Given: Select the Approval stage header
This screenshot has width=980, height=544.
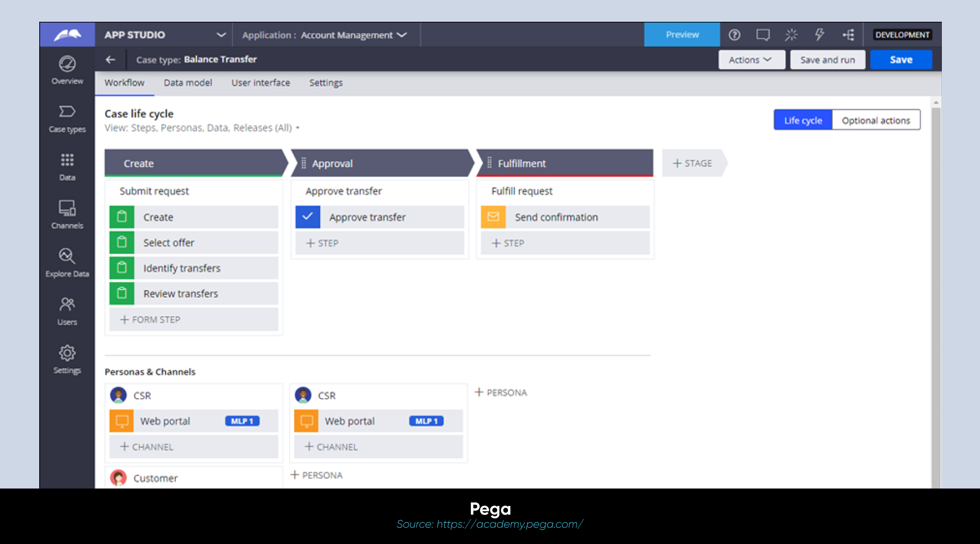Looking at the screenshot, I should pyautogui.click(x=381, y=163).
